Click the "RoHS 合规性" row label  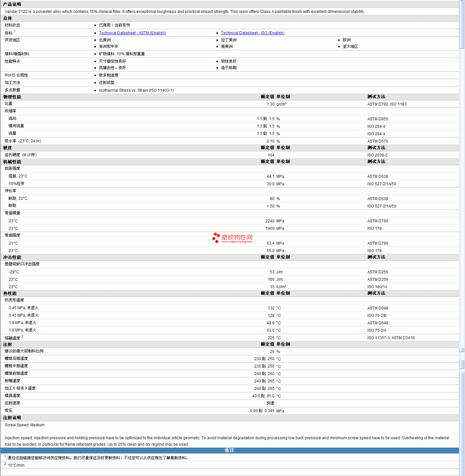tap(16, 75)
